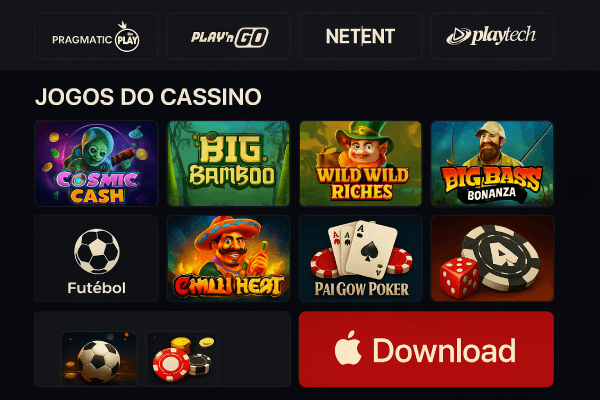Click the red Download button
Image resolution: width=600 pixels, height=400 pixels.
click(426, 349)
